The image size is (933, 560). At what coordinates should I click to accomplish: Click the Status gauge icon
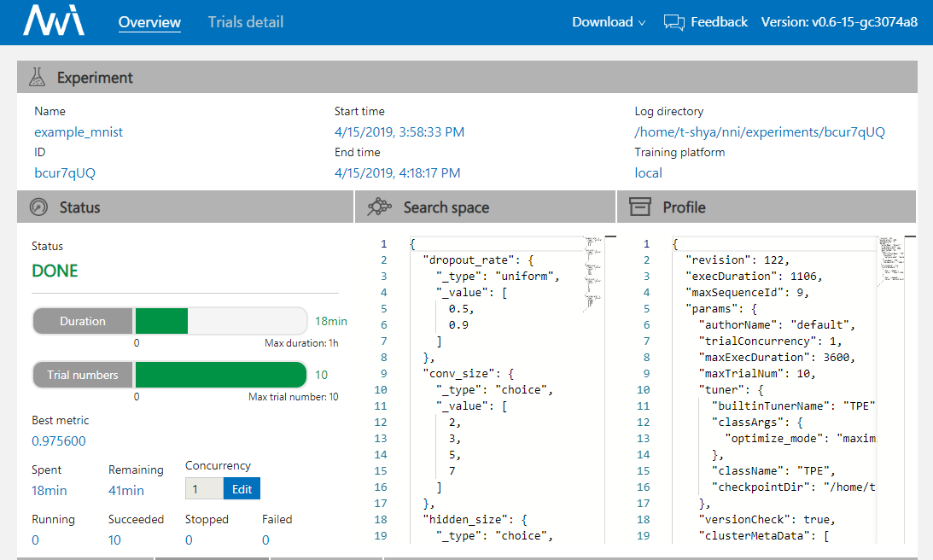point(38,207)
